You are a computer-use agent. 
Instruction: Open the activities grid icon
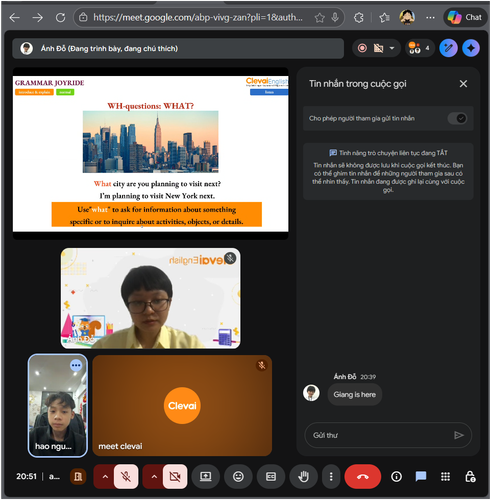click(445, 477)
